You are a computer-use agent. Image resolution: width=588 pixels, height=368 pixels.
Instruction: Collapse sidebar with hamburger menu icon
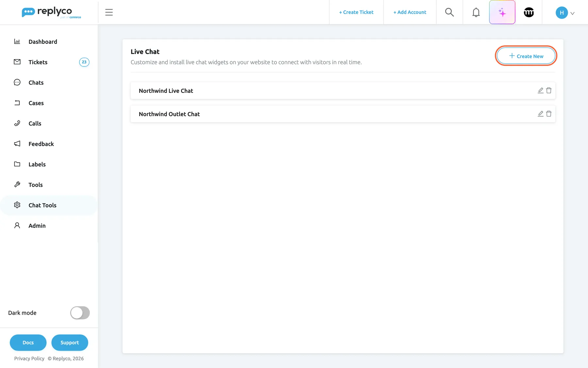tap(109, 12)
